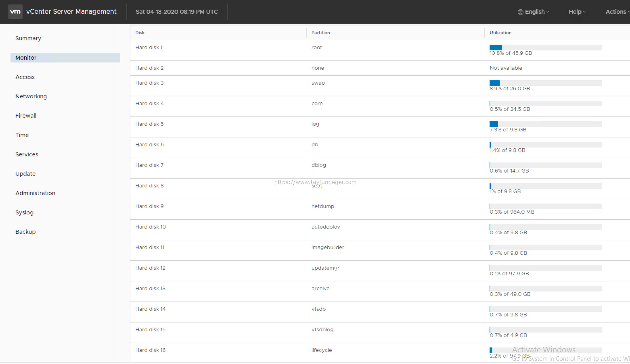Open the Time settings
The height and width of the screenshot is (364, 630).
tap(22, 135)
